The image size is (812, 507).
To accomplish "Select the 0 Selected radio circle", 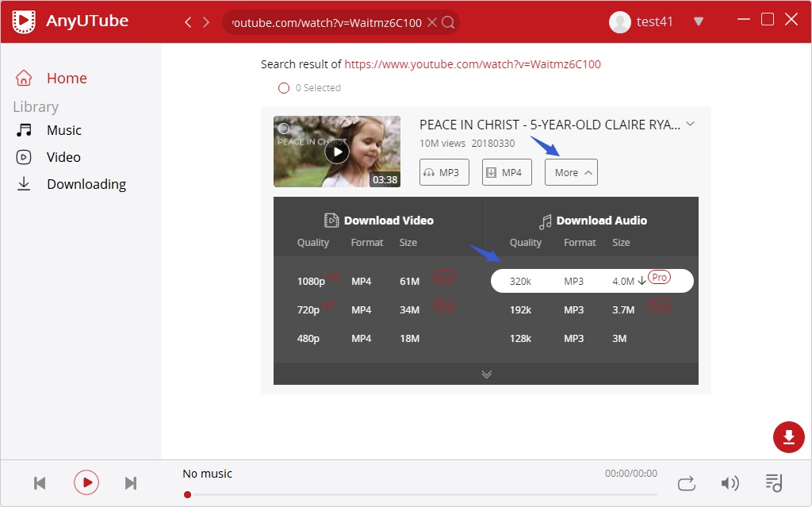I will coord(284,88).
